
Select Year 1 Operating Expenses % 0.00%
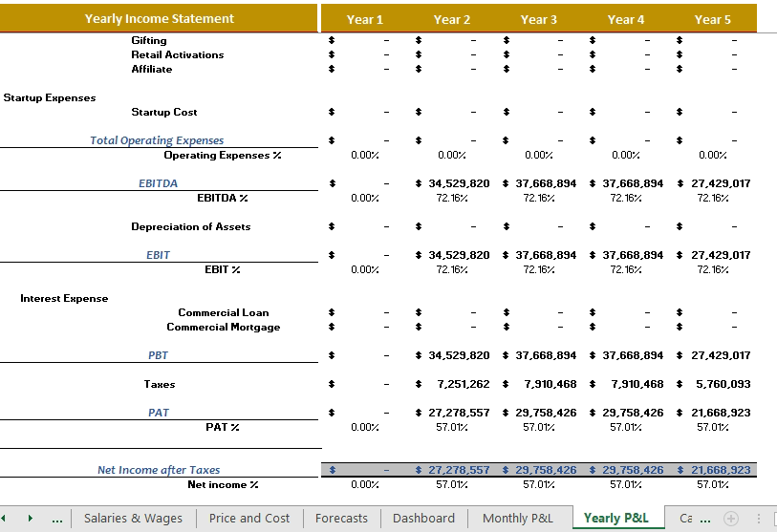click(365, 155)
